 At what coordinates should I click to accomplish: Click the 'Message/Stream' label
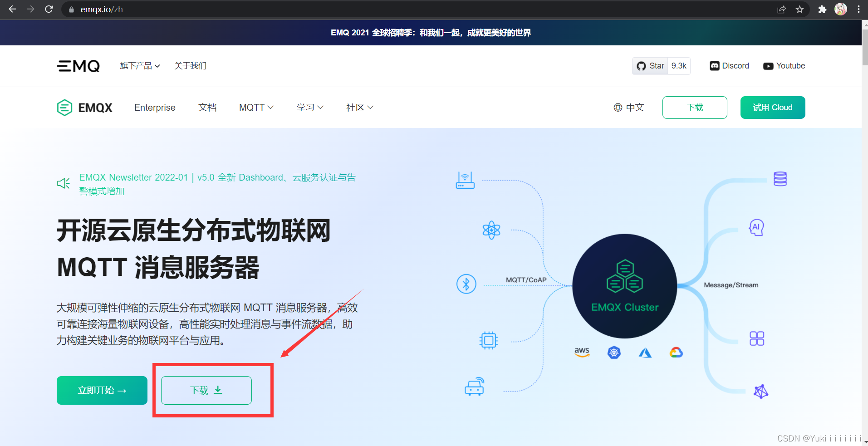731,285
